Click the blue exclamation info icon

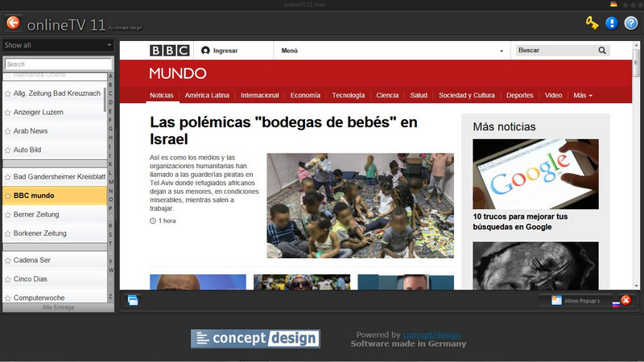click(612, 23)
